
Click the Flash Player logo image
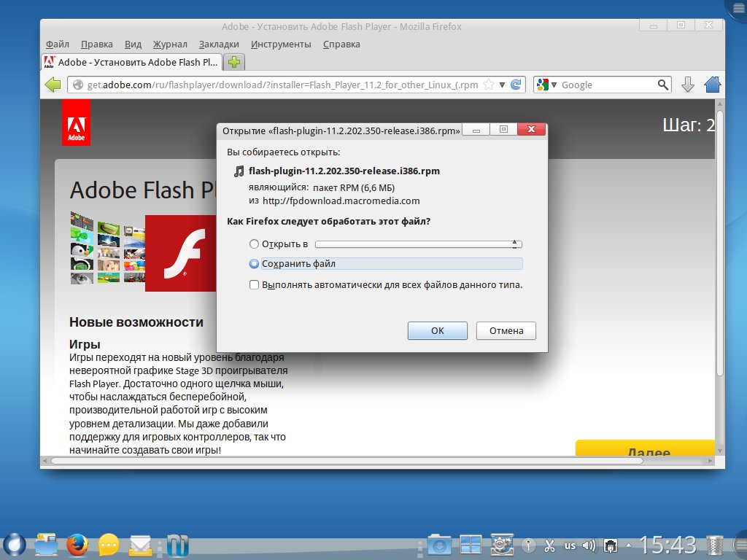181,253
